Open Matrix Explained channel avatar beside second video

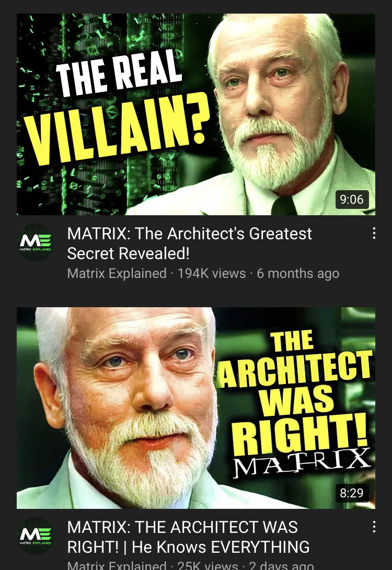[x=35, y=536]
